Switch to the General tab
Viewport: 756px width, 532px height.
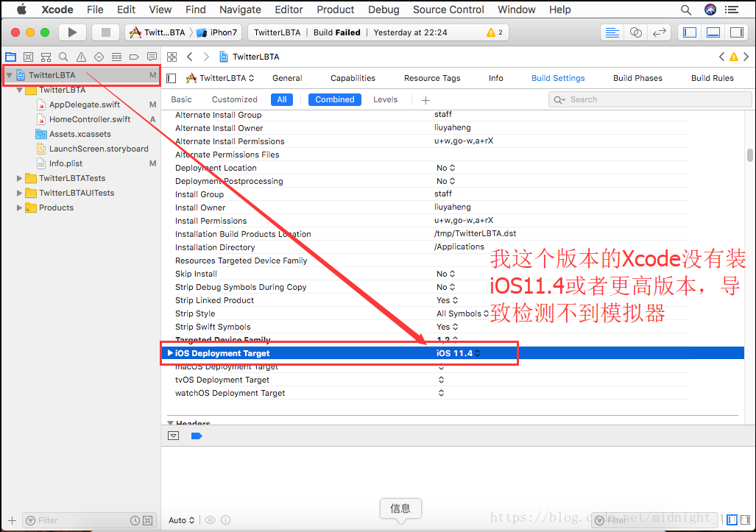tap(287, 78)
